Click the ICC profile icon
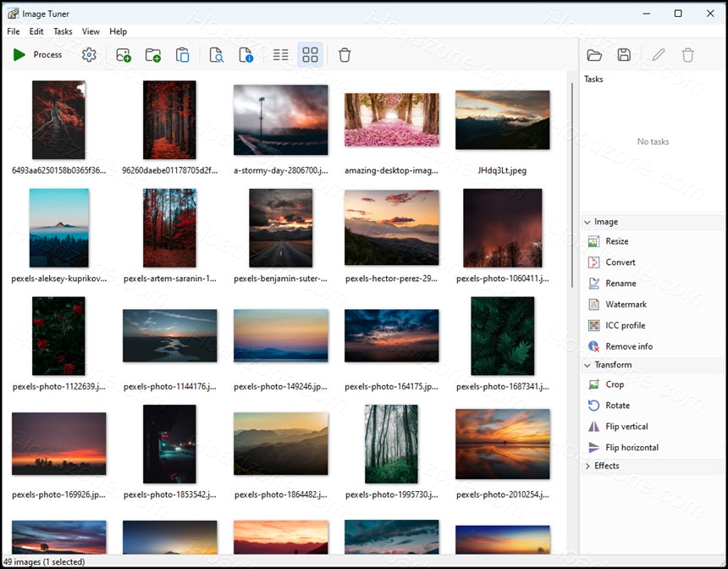This screenshot has height=569, width=728. (x=593, y=325)
